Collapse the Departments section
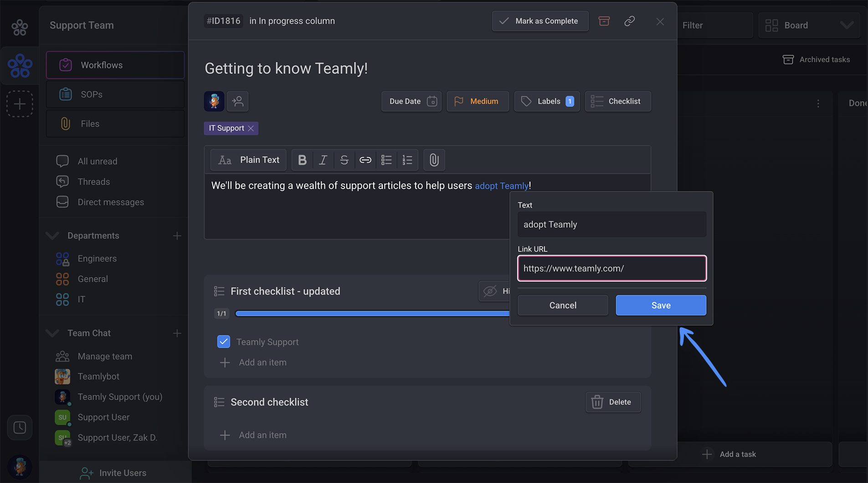 point(53,236)
